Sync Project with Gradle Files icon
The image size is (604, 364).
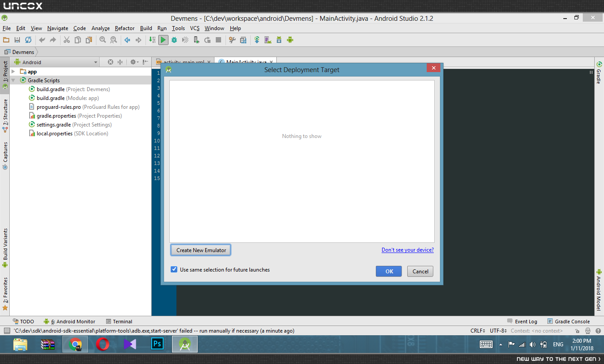257,40
